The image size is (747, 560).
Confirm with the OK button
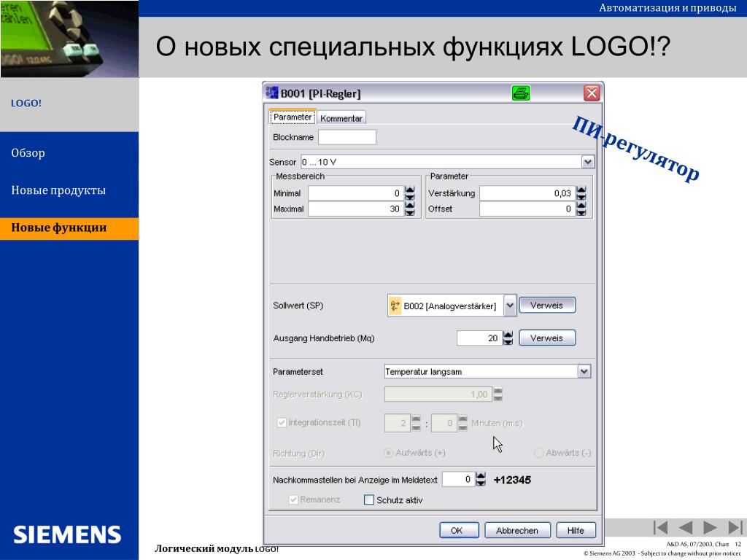460,531
